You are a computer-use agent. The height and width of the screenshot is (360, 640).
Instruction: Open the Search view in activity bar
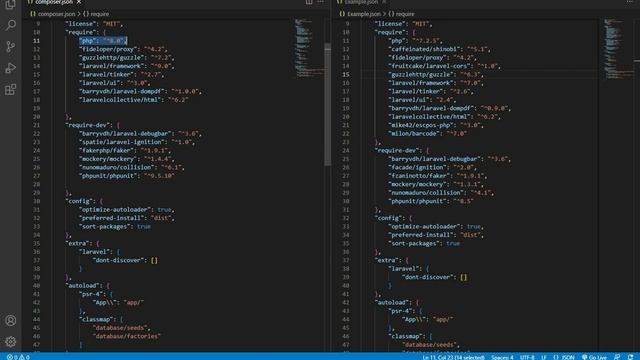11,25
